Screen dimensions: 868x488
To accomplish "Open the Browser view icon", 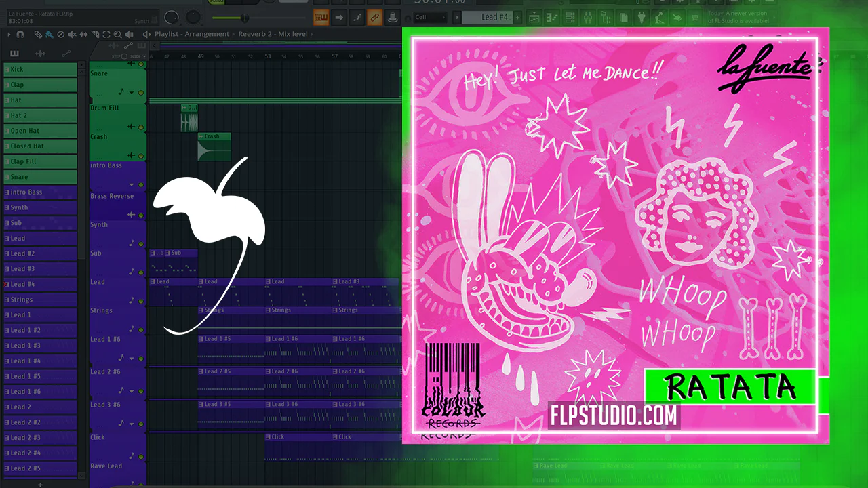I will point(606,17).
